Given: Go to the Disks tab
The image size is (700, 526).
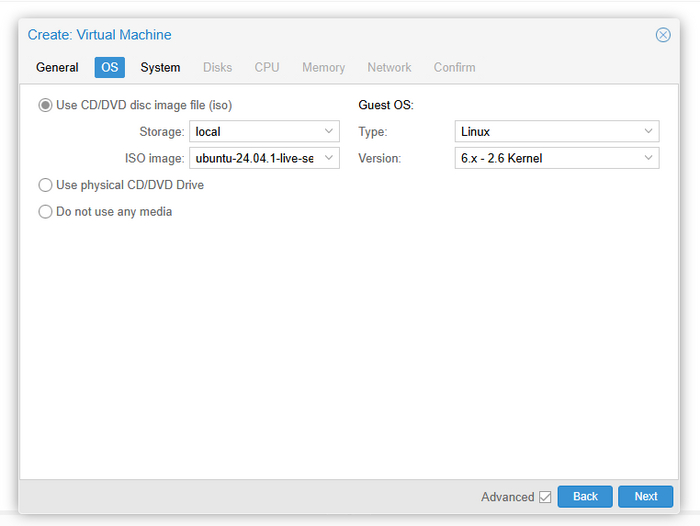Looking at the screenshot, I should coord(217,68).
